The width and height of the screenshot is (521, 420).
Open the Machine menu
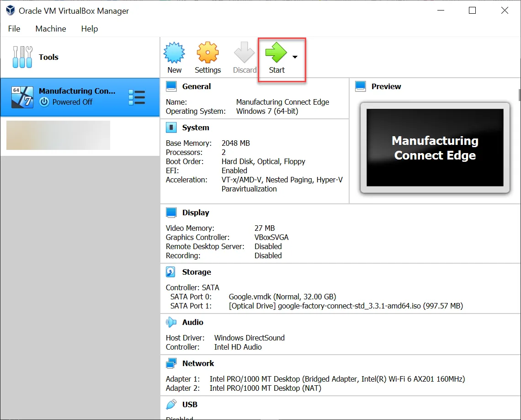pyautogui.click(x=51, y=29)
